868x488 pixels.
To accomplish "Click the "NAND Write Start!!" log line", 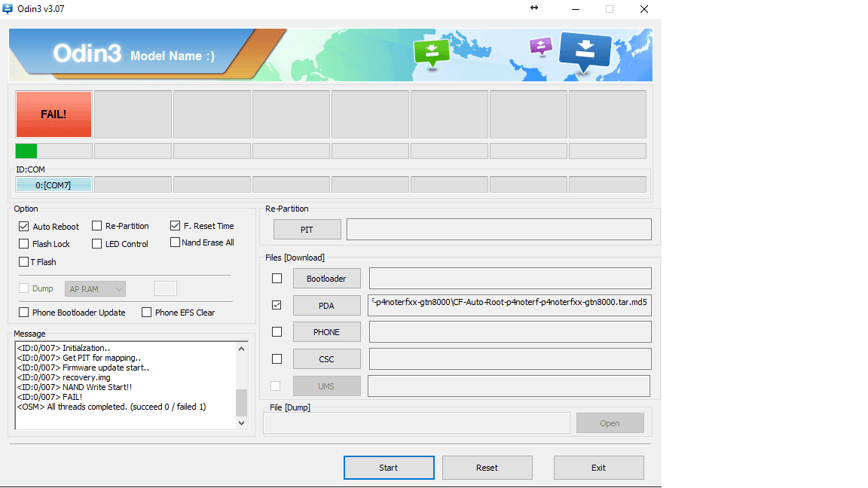I will (x=74, y=387).
